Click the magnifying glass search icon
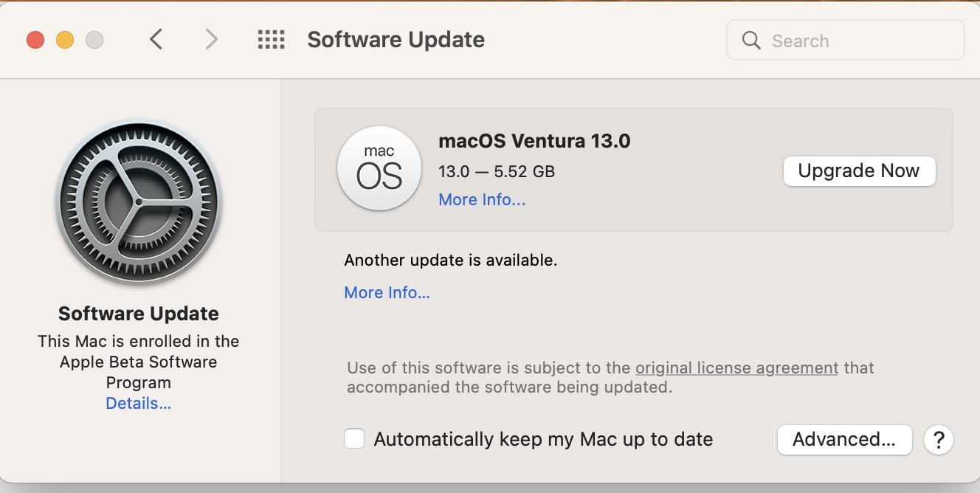 (x=751, y=41)
